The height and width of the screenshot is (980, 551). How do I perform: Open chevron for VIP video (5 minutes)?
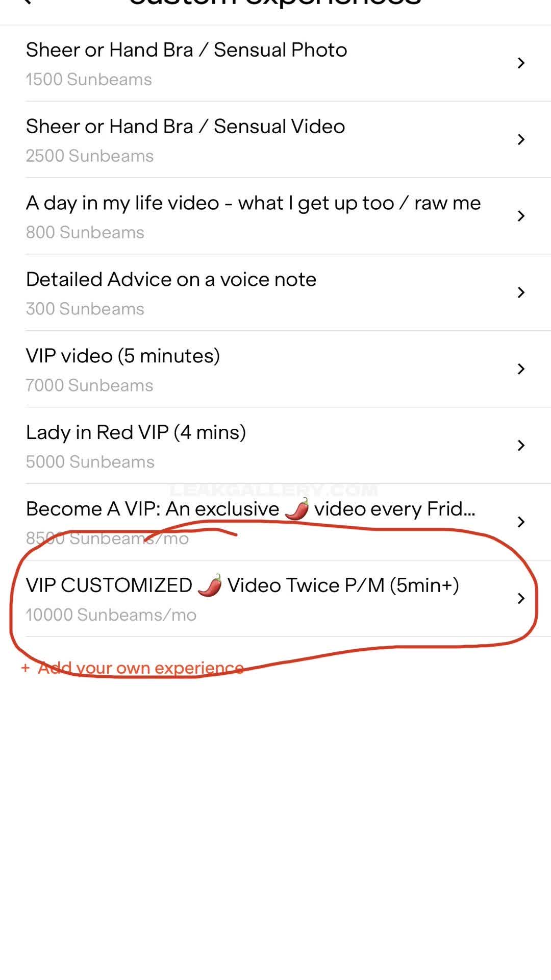pyautogui.click(x=521, y=369)
